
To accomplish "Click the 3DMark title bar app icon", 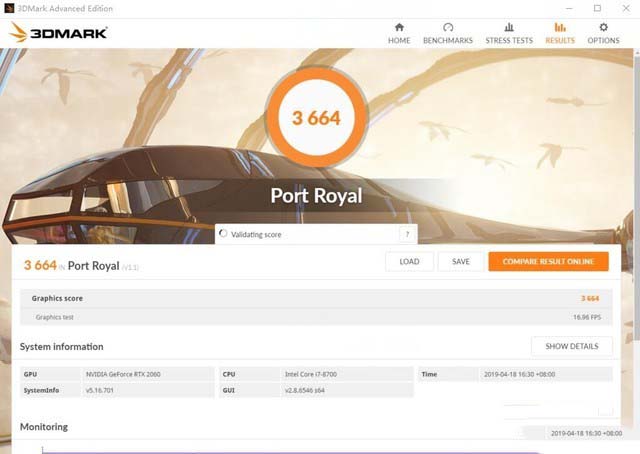I will click(9, 8).
